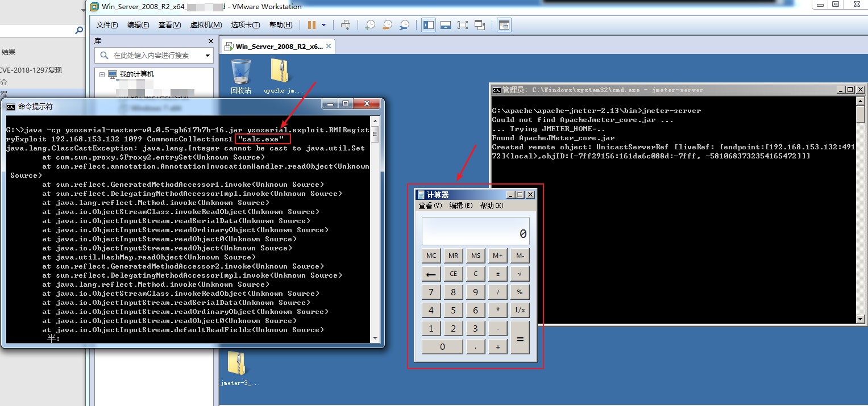Click the M- calculator button
Viewport: 868px width, 406px height.
pyautogui.click(x=520, y=256)
